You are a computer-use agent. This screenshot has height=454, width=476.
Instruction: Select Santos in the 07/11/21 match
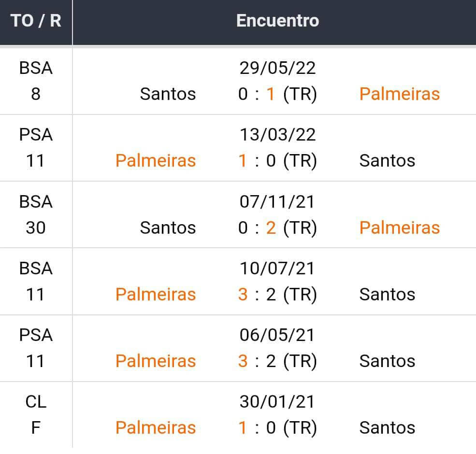pos(168,227)
